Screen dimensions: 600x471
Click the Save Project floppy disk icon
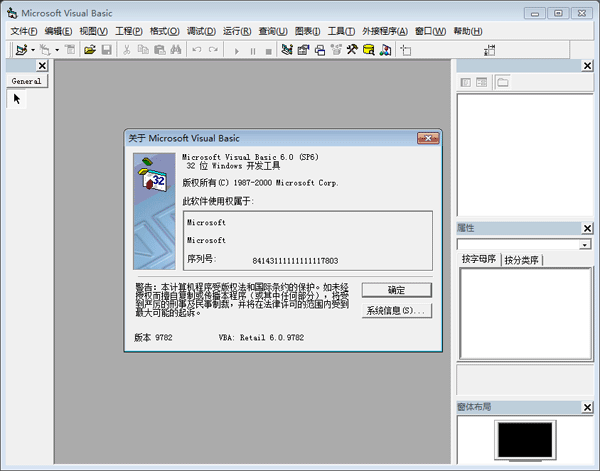click(106, 50)
